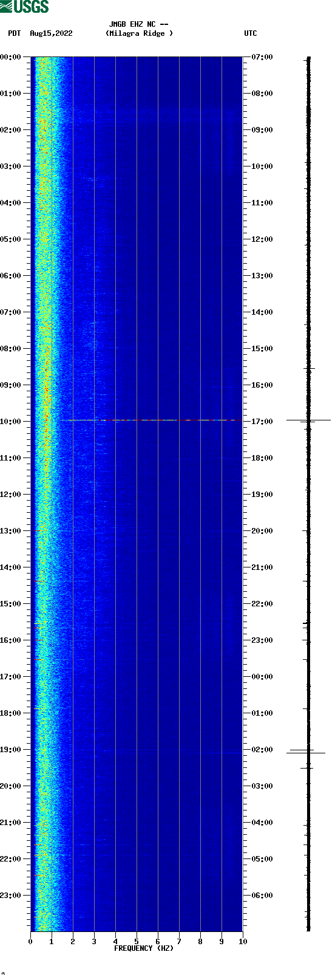Click the 07:00 UTC time label
The height and width of the screenshot is (980, 335).
(x=262, y=57)
